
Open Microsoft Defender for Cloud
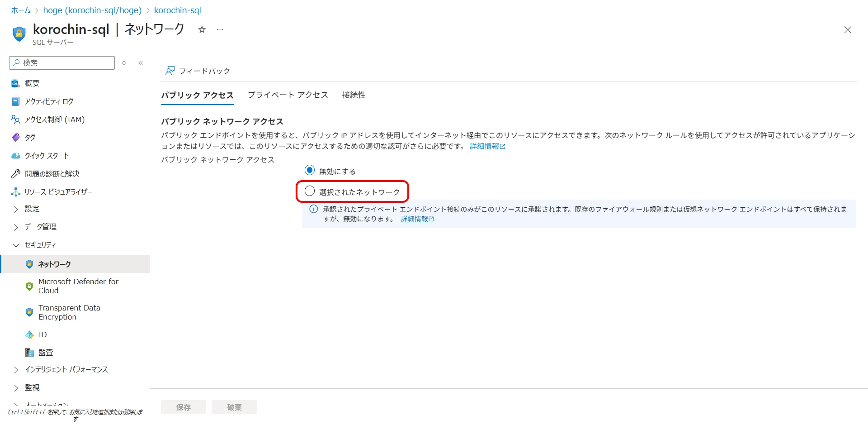point(78,286)
